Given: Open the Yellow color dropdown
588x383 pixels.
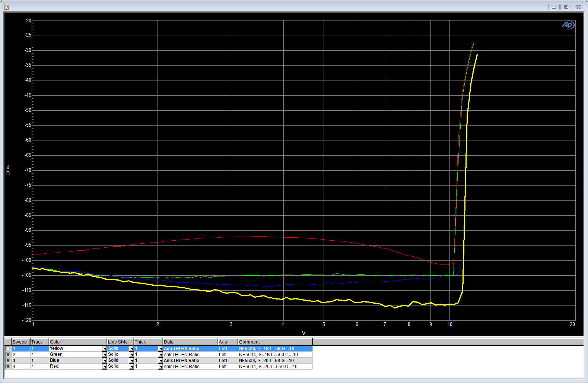Looking at the screenshot, I should tap(105, 349).
